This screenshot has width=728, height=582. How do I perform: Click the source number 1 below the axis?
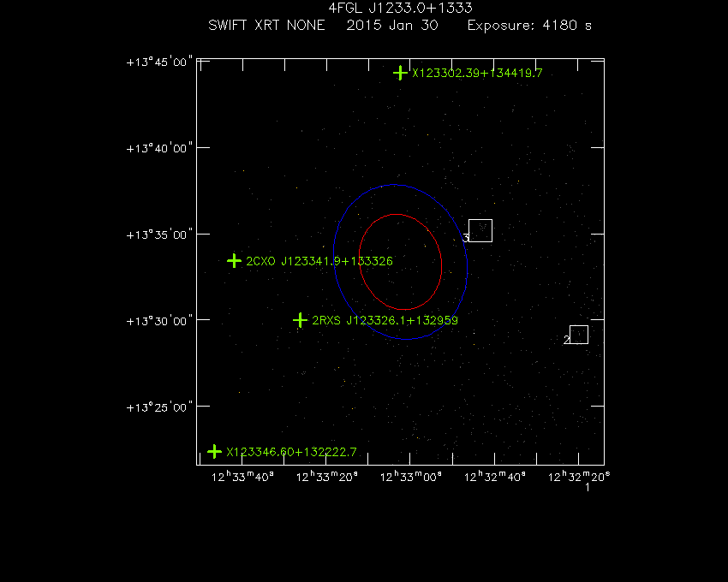coord(588,487)
